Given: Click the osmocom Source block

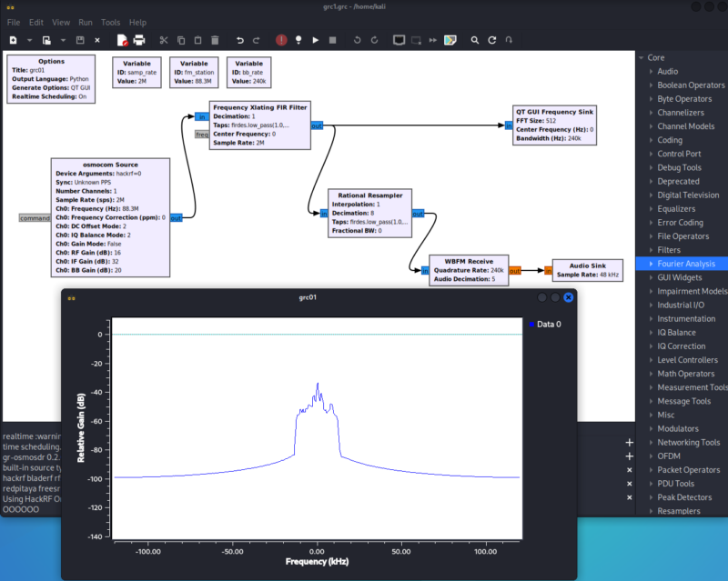Looking at the screenshot, I should (x=110, y=217).
